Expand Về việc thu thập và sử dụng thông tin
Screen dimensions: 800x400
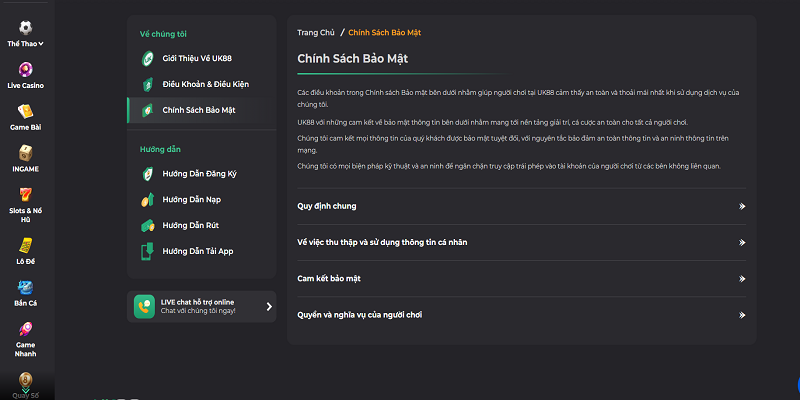519,242
